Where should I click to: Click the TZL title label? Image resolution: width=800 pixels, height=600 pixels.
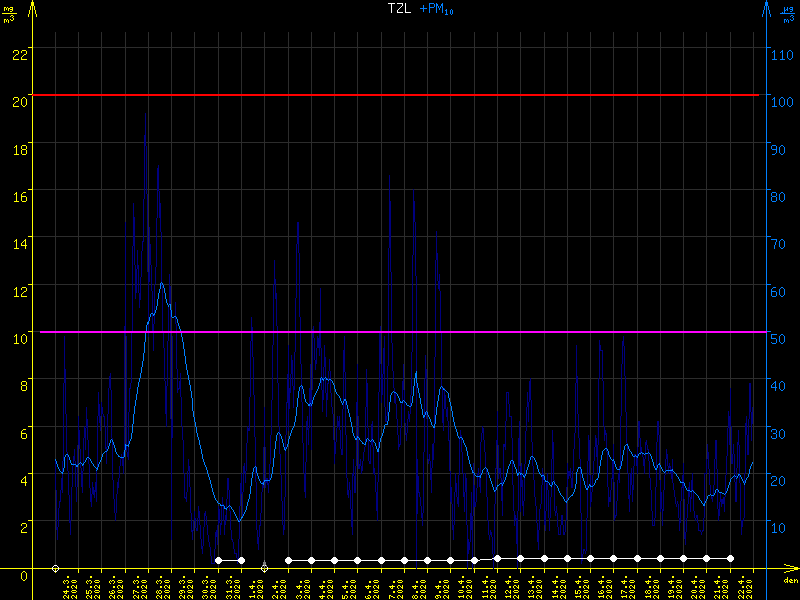click(x=399, y=9)
